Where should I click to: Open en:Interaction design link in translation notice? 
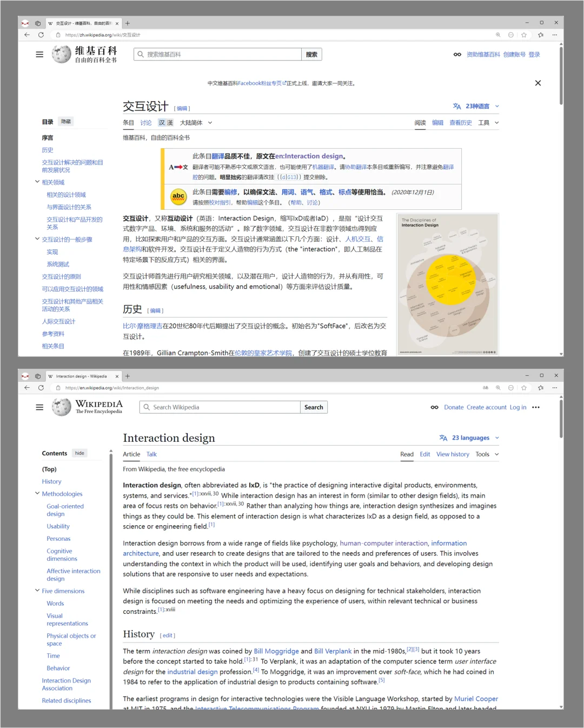point(309,156)
